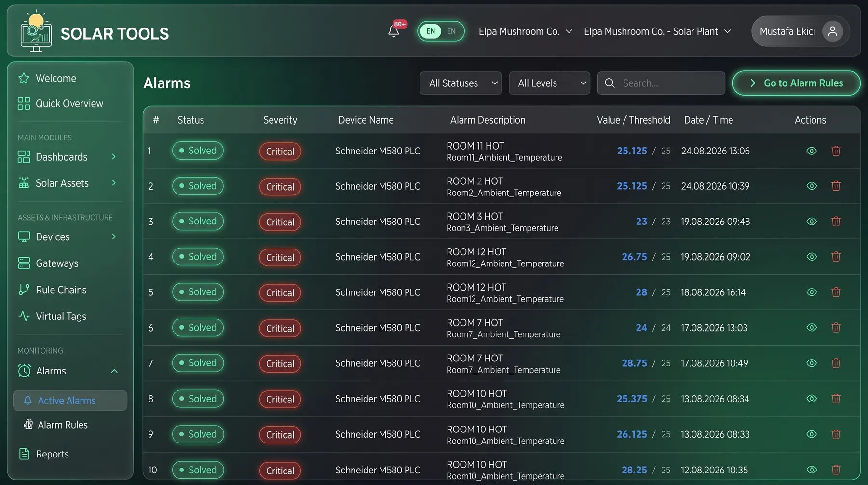868x485 pixels.
Task: Open Reports in sidebar
Action: pyautogui.click(x=53, y=454)
